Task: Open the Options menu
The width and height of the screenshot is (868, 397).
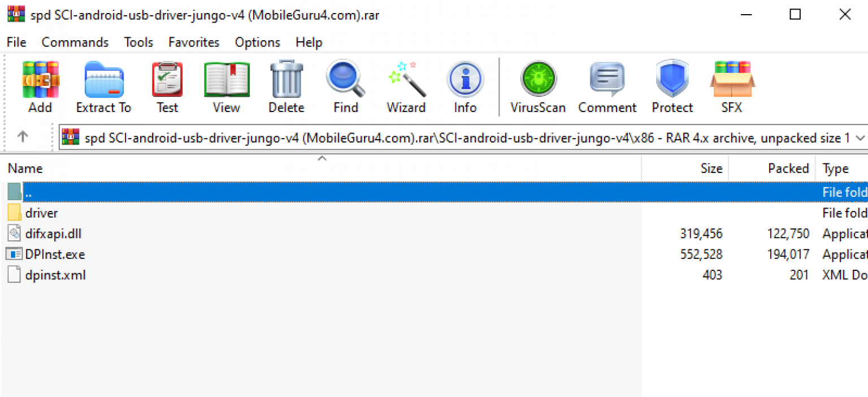Action: (257, 42)
